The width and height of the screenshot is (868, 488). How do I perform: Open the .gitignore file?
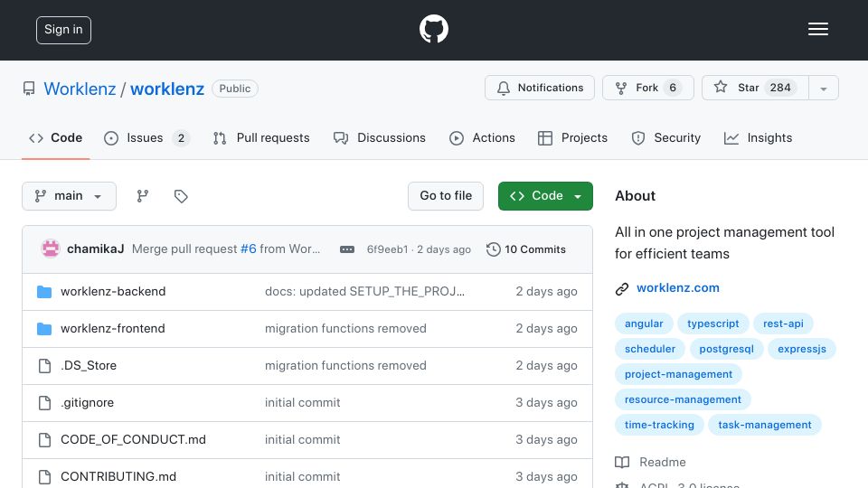point(88,403)
